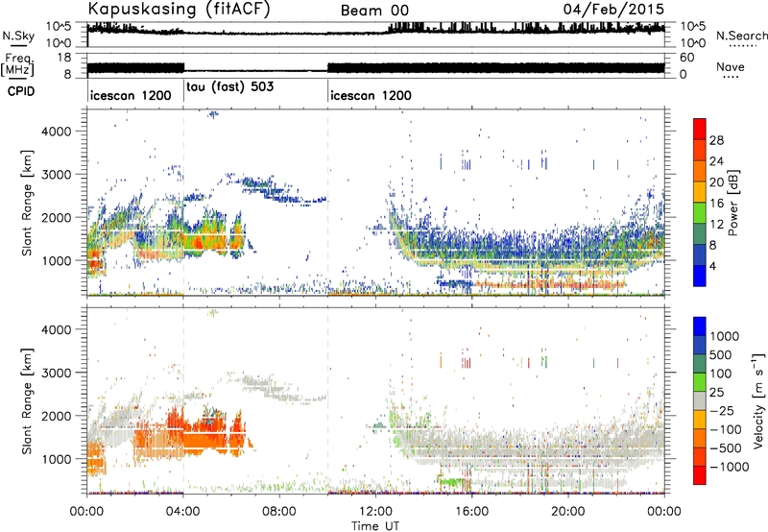Image resolution: width=768 pixels, height=532 pixels.
Task: Click the blue top segment of Velocity colorbar
Action: coord(700,326)
